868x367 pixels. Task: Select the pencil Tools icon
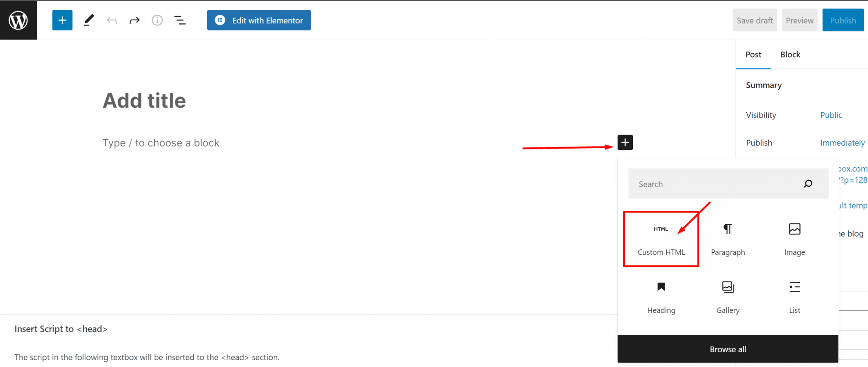[89, 20]
